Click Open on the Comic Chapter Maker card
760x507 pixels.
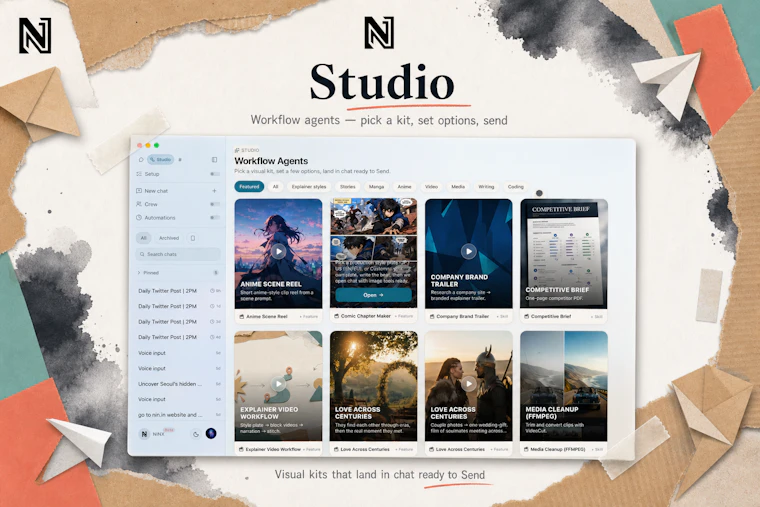click(x=373, y=295)
